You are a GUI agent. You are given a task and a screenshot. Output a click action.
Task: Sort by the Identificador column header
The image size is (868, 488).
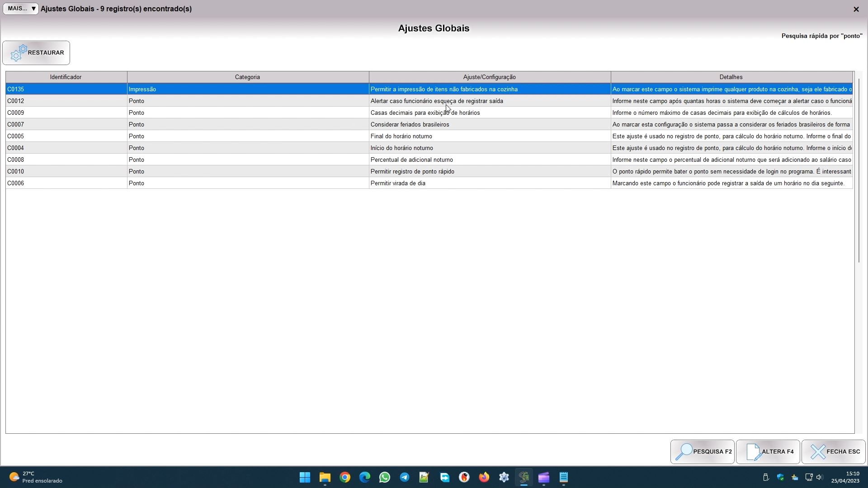[x=66, y=77]
